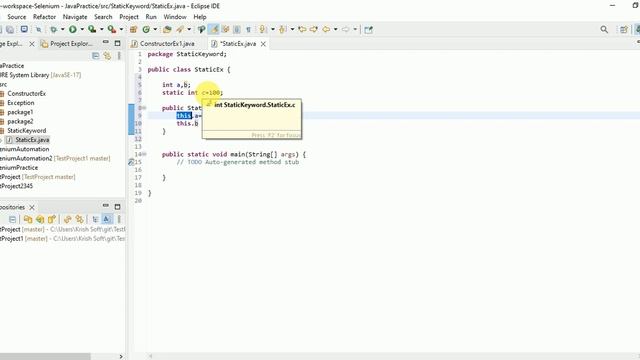The image size is (640, 360).
Task: Click the Open Console monitor icon
Action: point(24,29)
